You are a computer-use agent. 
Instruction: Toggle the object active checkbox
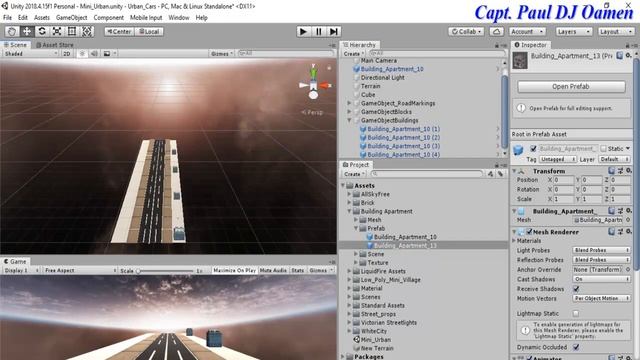[x=533, y=149]
